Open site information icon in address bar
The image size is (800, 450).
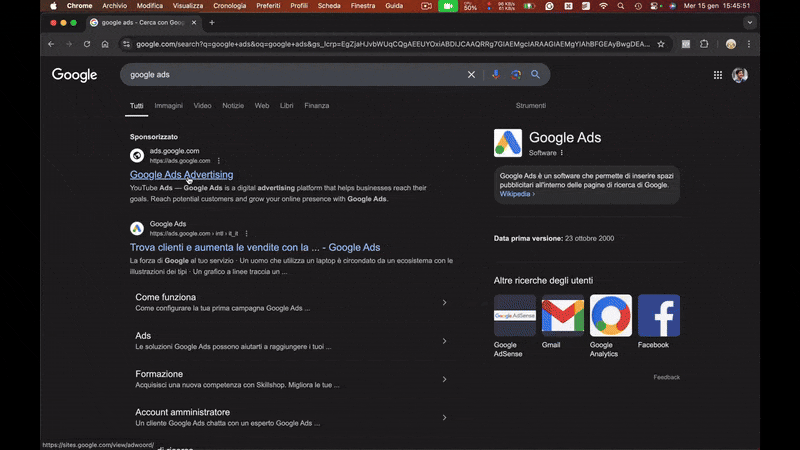click(x=126, y=44)
